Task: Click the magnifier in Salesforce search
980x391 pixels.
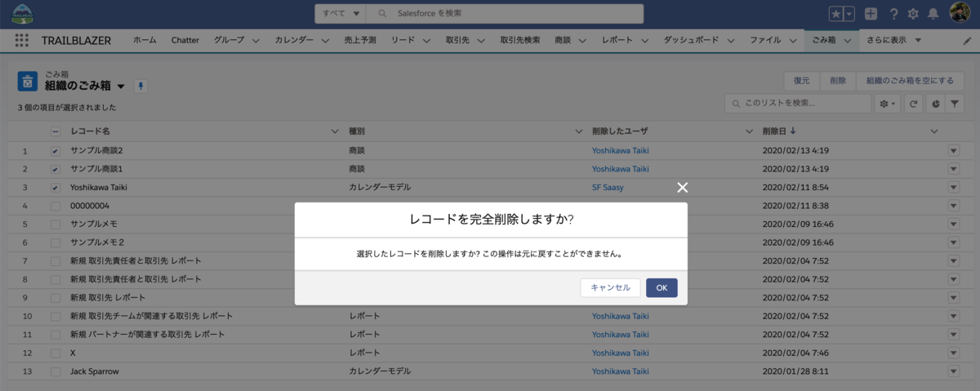Action: (x=382, y=14)
